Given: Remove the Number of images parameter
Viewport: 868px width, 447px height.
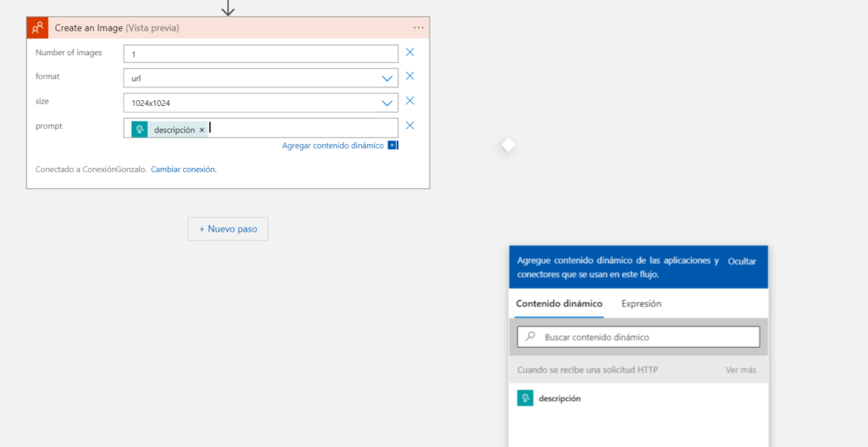Looking at the screenshot, I should click(409, 52).
